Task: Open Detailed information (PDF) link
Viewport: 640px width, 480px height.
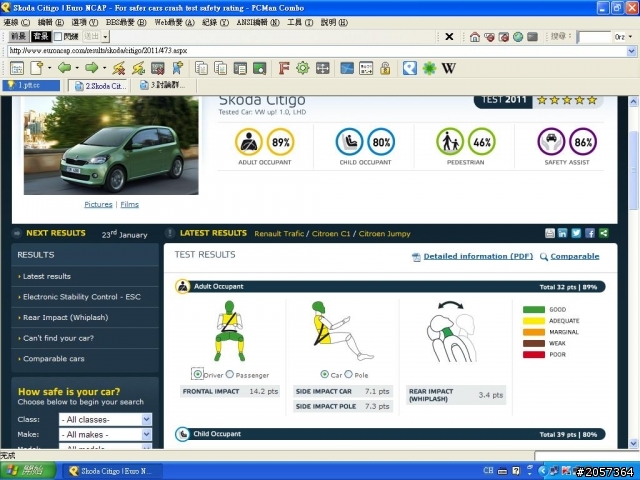Action: [478, 256]
